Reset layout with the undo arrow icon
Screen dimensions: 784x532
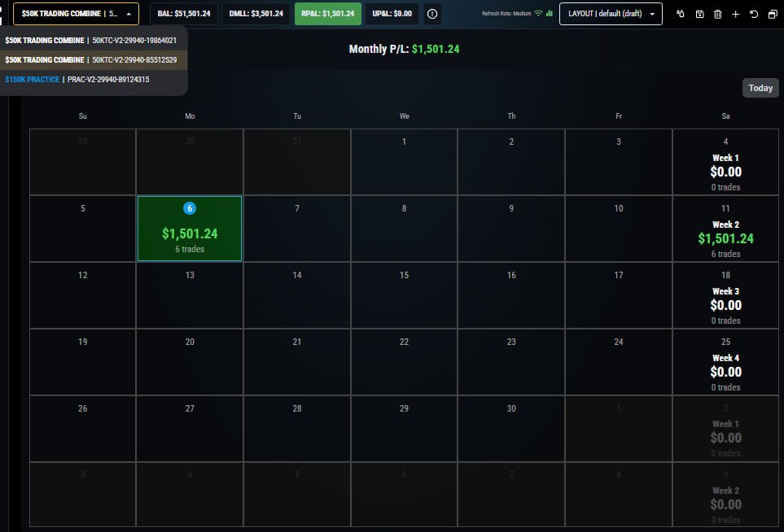[754, 14]
